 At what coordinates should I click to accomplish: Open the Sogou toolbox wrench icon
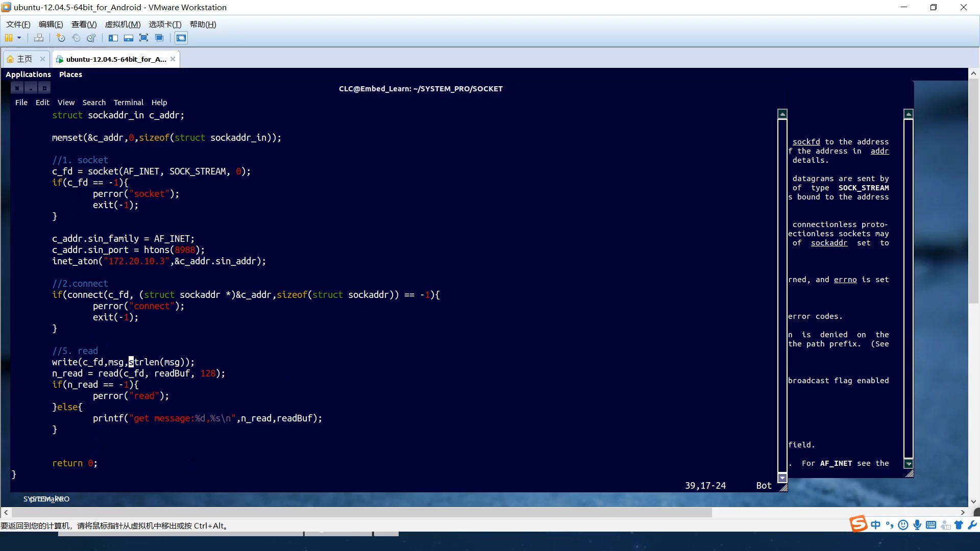pyautogui.click(x=972, y=525)
